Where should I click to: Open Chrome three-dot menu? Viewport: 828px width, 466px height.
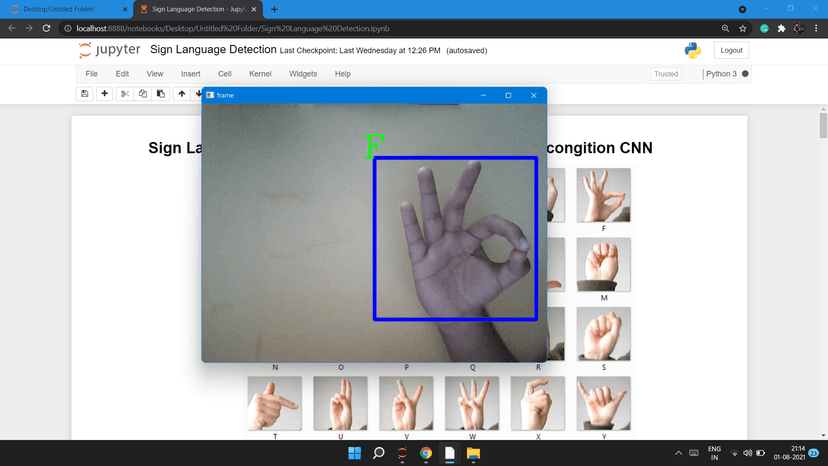pos(816,29)
